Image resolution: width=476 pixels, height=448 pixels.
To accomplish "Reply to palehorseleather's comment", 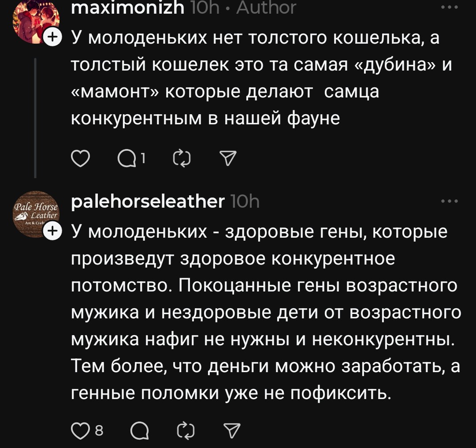I will 139,430.
